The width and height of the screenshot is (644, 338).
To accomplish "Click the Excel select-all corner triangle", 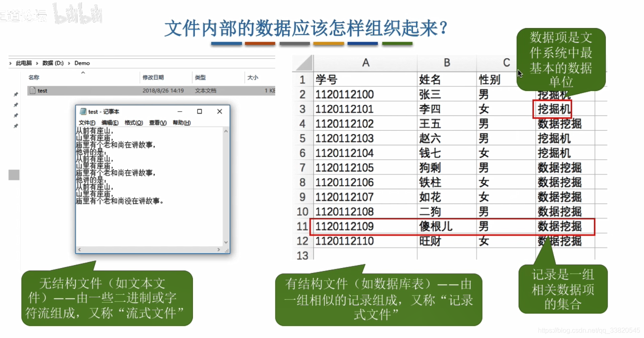I will [303, 63].
